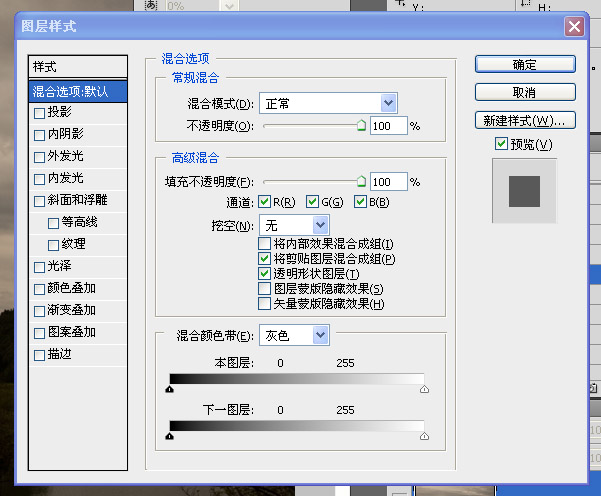Viewport: 601px width, 496px height.
Task: Enable the 内阴影 checkbox
Action: click(x=39, y=135)
